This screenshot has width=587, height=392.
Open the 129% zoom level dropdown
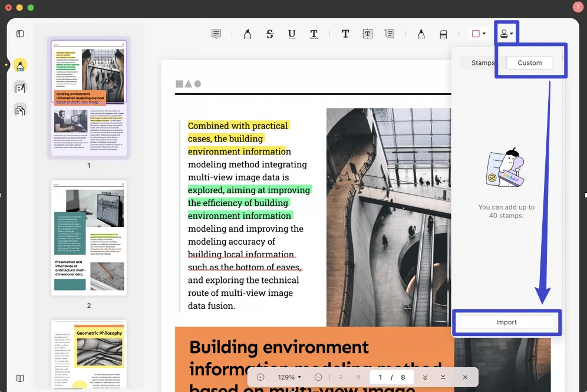(x=289, y=377)
